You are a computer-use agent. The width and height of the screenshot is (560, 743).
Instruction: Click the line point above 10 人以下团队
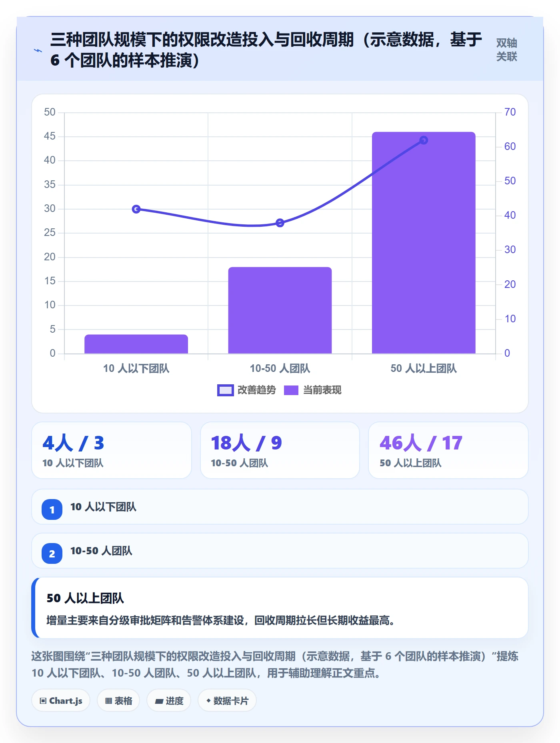click(136, 209)
